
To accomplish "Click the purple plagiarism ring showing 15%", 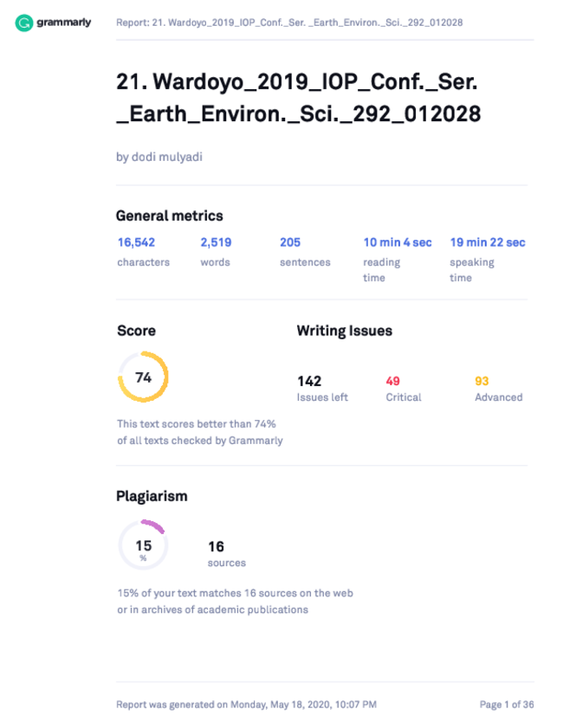I will [143, 545].
